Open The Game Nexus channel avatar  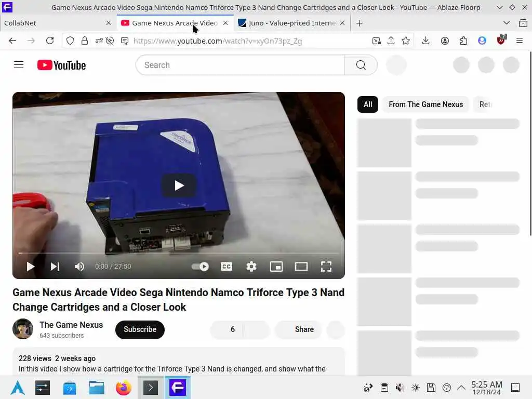point(23,329)
